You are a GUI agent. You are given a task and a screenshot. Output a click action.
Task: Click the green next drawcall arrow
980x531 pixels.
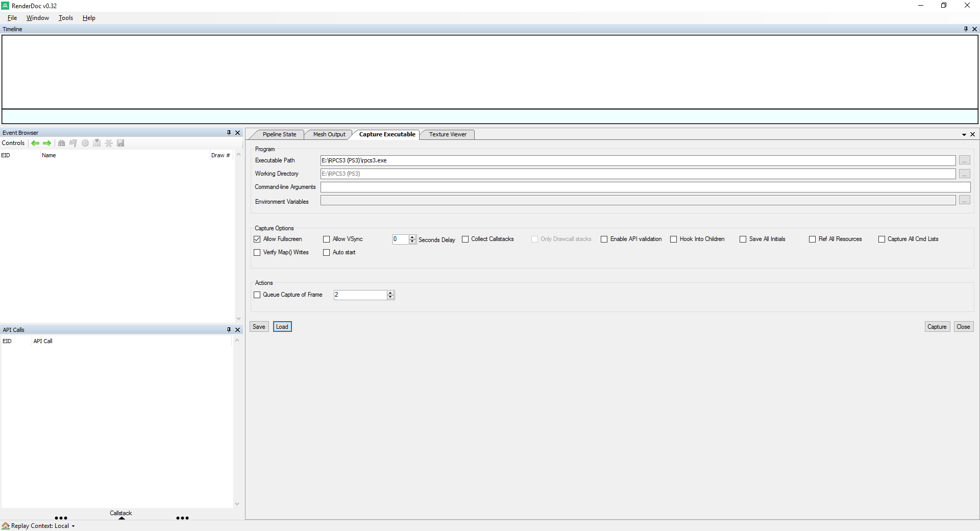tap(47, 143)
